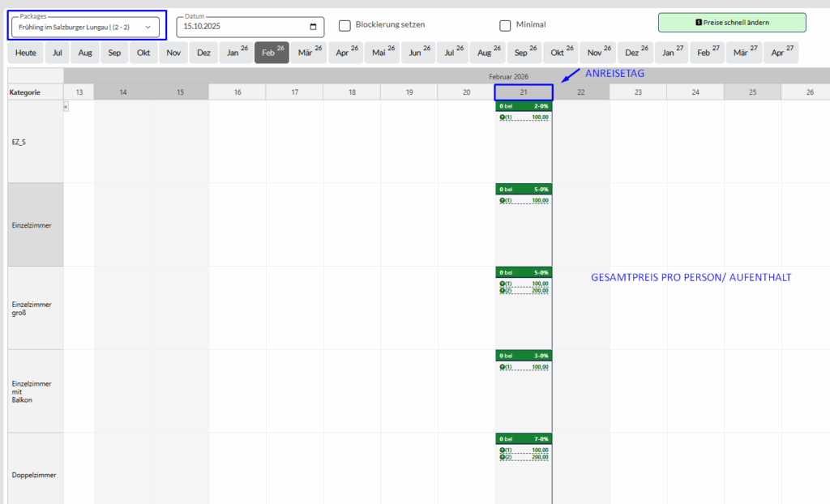Click the one-person price icon in the Doppelzimmer row
830x504 pixels.
[503, 450]
